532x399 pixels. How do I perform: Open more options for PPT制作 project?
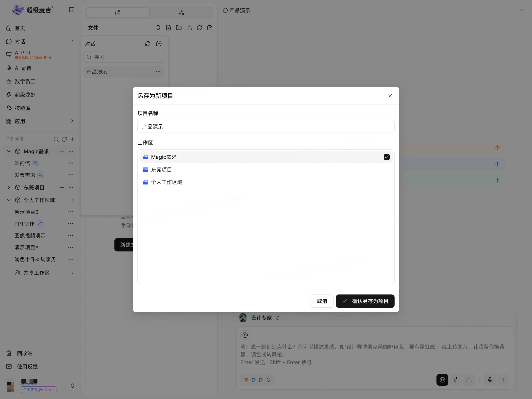pos(71,224)
